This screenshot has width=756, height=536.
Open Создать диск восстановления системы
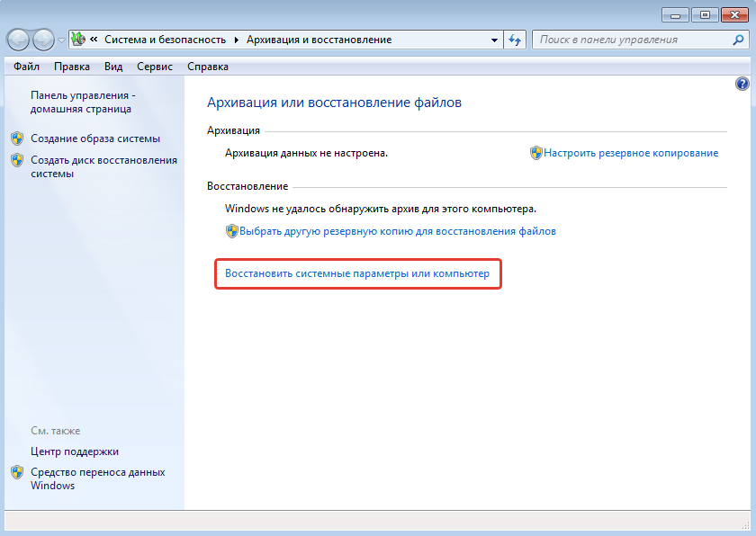coord(103,166)
